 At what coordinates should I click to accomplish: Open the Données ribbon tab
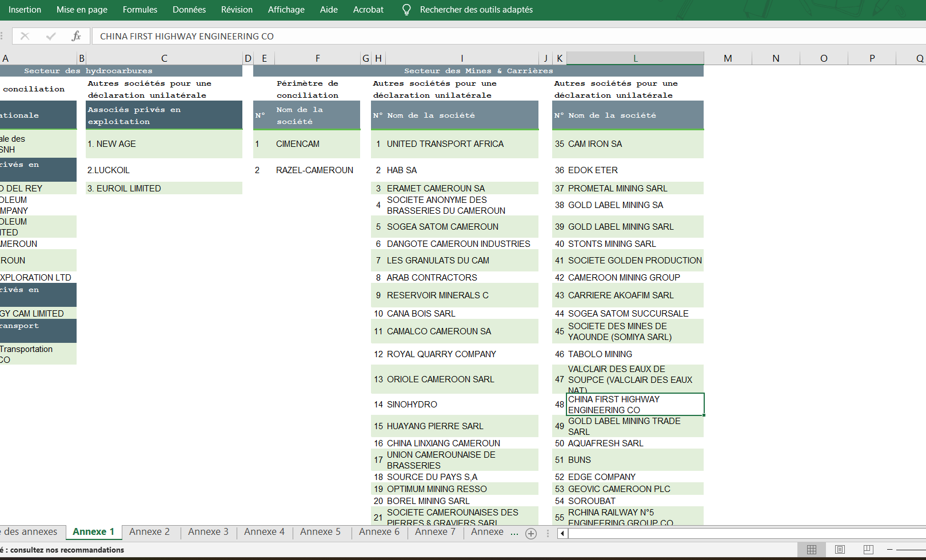(189, 10)
